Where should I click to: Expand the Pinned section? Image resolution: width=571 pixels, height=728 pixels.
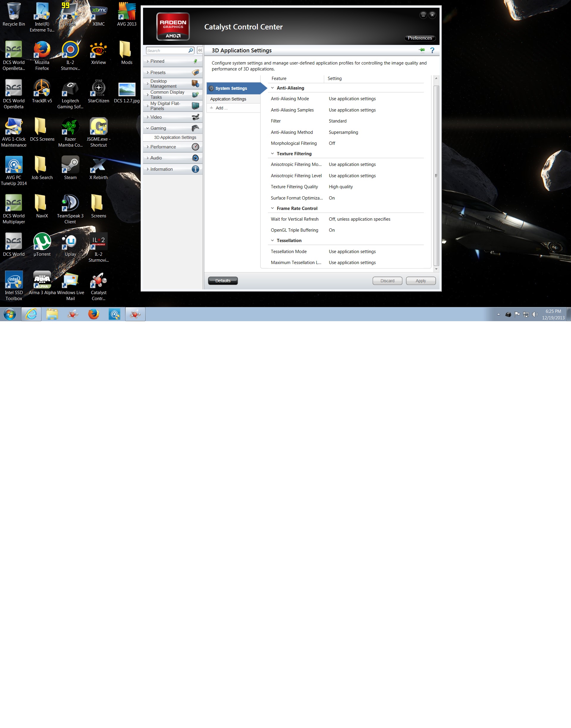tap(148, 61)
